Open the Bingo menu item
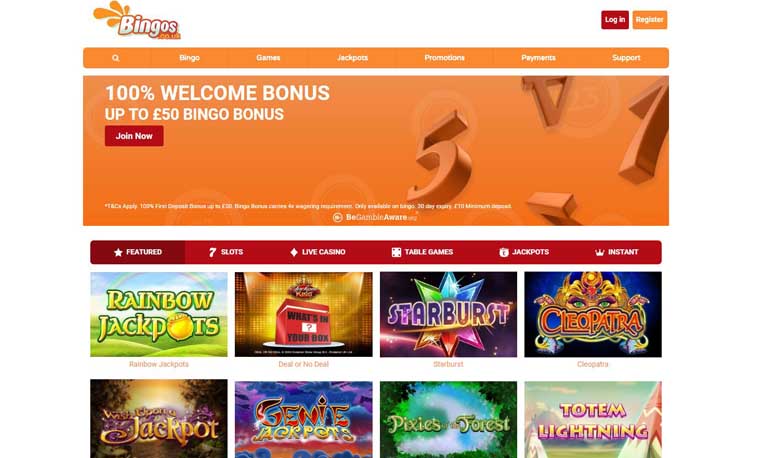This screenshot has height=458, width=763. coord(189,58)
